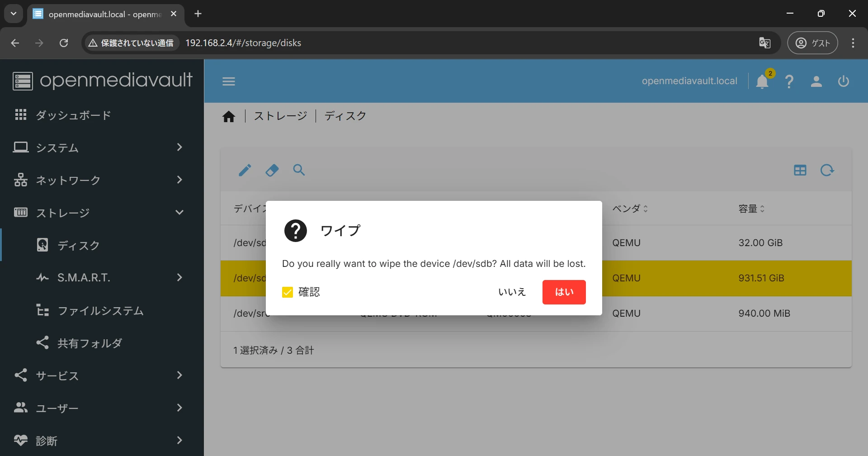The image size is (868, 456).
Task: Close the openmediavault.local browser tab
Action: (174, 14)
